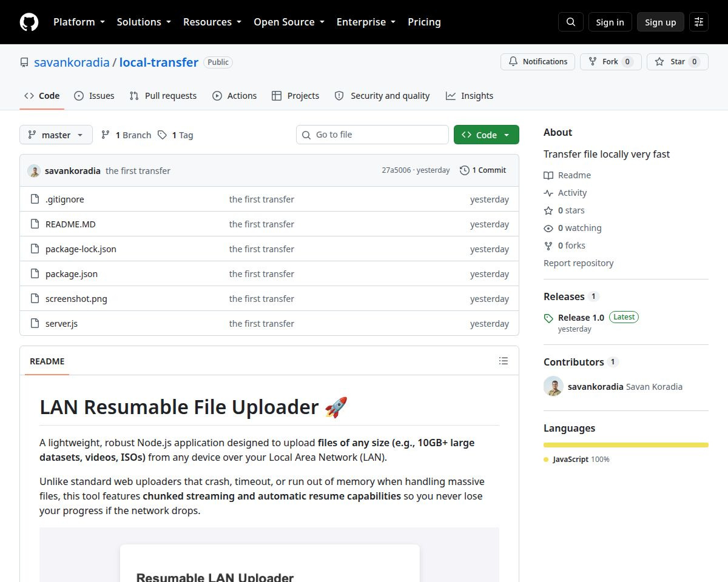Expand the Solutions menu
The image size is (728, 582).
click(x=144, y=22)
